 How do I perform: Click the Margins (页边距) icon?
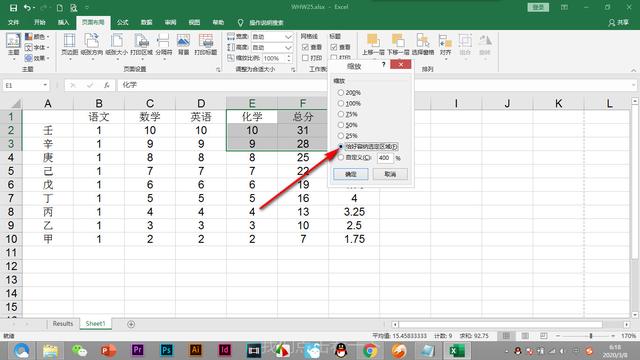pos(69,45)
